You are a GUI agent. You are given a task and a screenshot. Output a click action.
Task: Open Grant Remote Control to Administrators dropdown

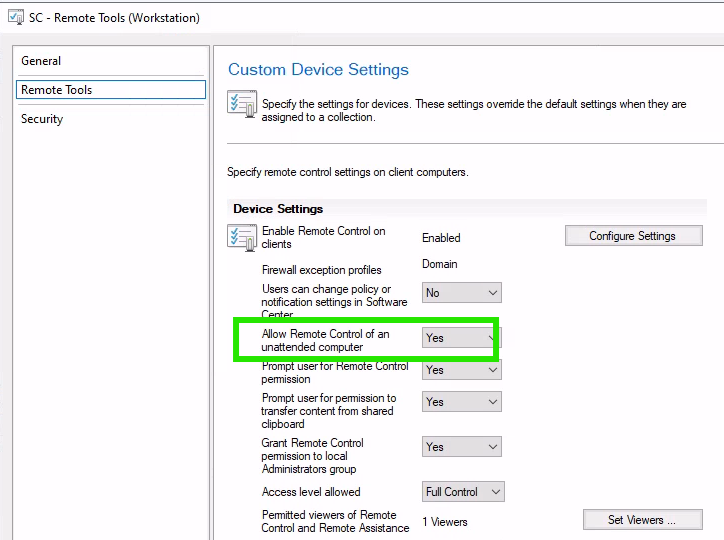(462, 446)
